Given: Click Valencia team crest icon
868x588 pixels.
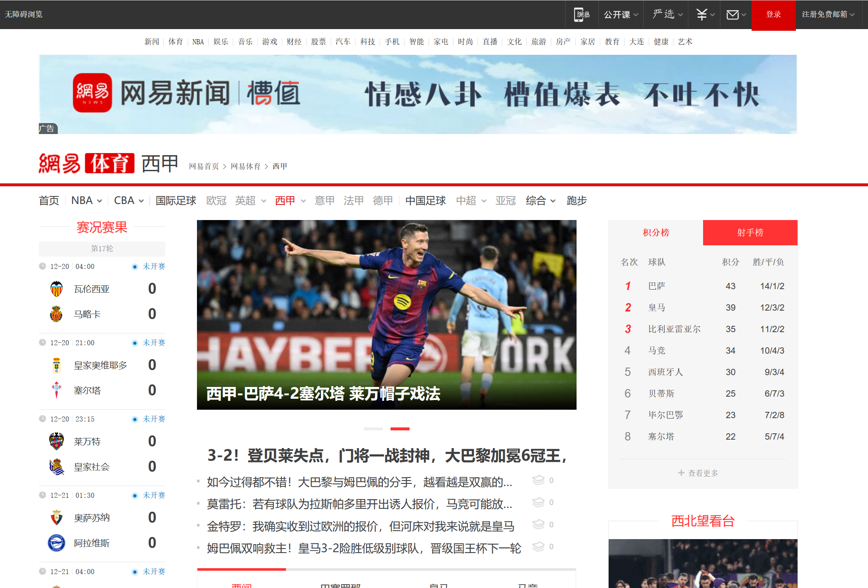Looking at the screenshot, I should point(57,289).
